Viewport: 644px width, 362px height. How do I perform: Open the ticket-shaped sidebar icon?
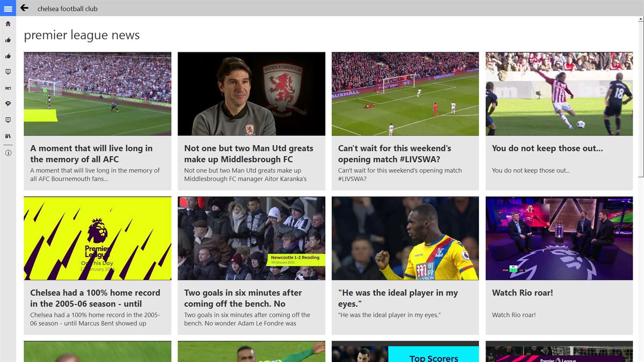[x=8, y=88]
